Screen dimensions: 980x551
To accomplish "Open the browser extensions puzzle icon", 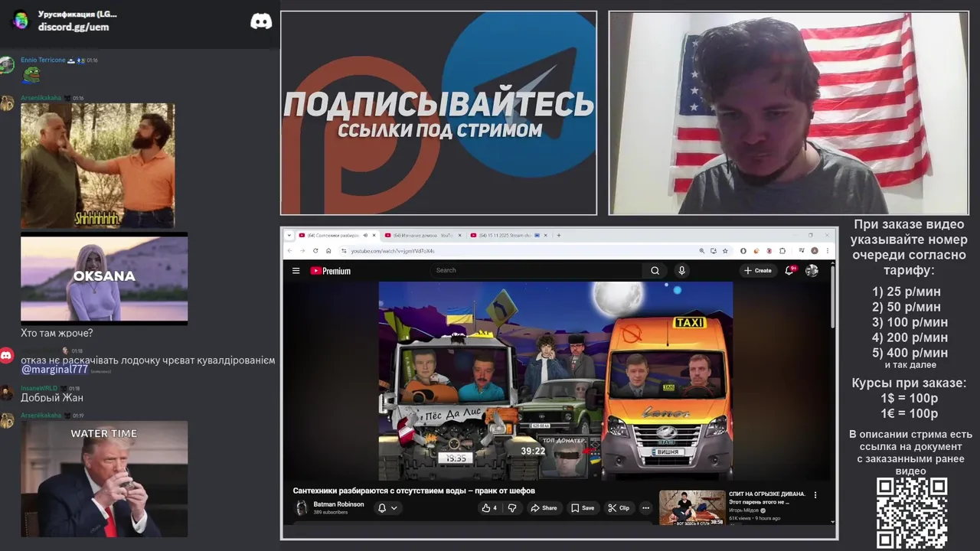I will (782, 250).
